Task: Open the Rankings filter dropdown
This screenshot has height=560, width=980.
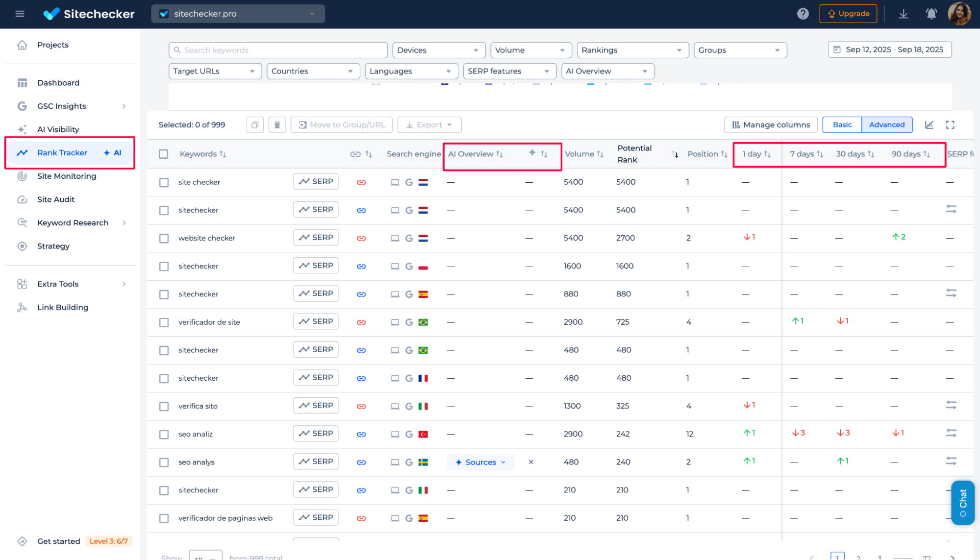Action: click(632, 50)
